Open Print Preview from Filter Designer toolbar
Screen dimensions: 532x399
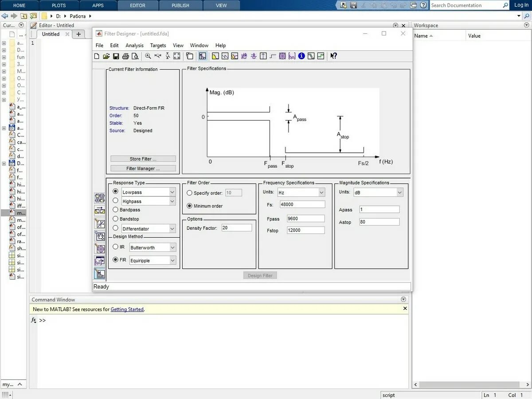click(135, 56)
